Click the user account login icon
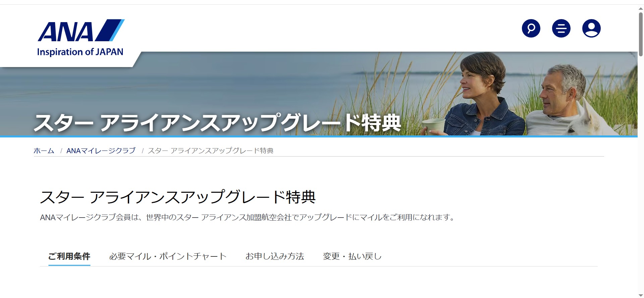The image size is (644, 298). pos(591,28)
